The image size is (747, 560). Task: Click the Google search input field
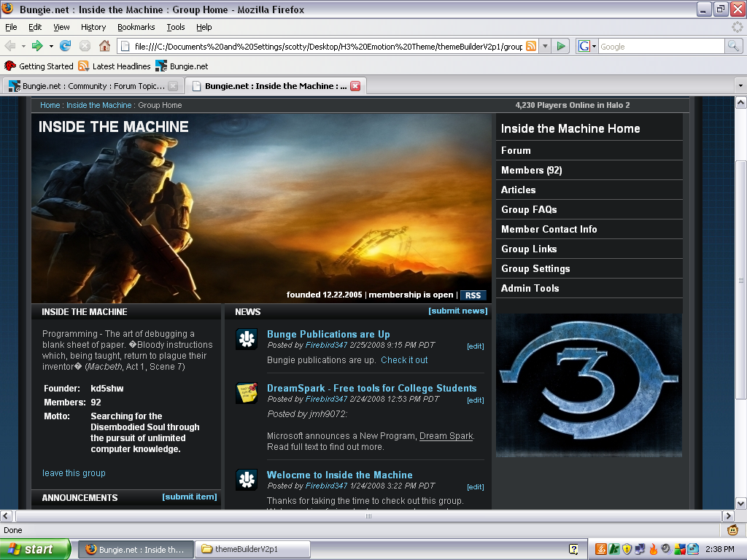[x=660, y=46]
